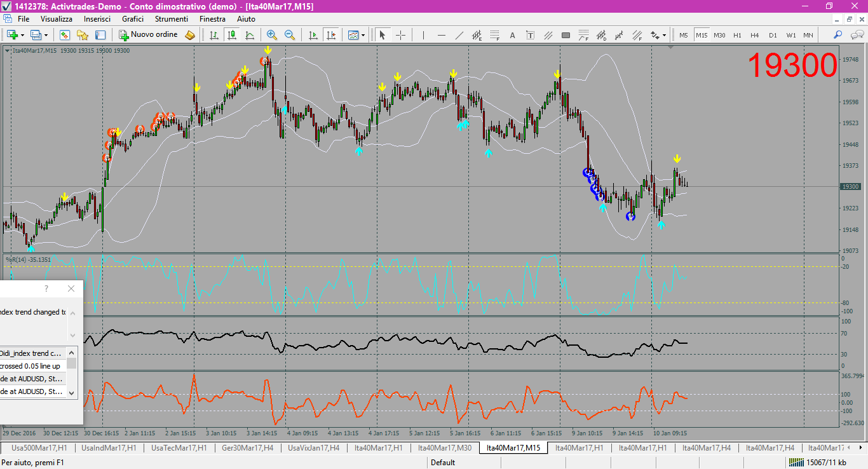The height and width of the screenshot is (469, 868).
Task: Zoom out of the chart
Action: (x=290, y=35)
